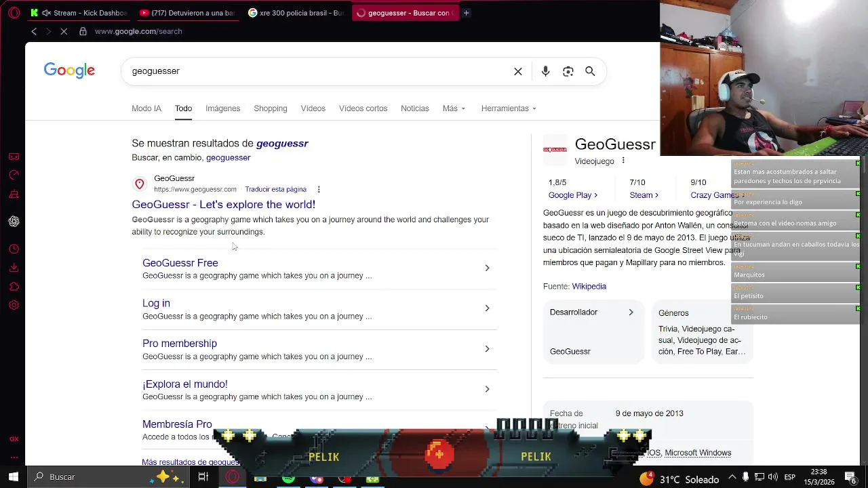
Task: Open three-dot menu next to Videojuego label
Action: (x=623, y=161)
